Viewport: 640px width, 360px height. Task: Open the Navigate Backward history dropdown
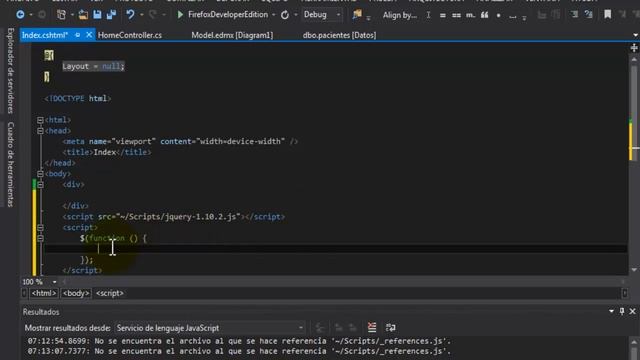point(31,15)
